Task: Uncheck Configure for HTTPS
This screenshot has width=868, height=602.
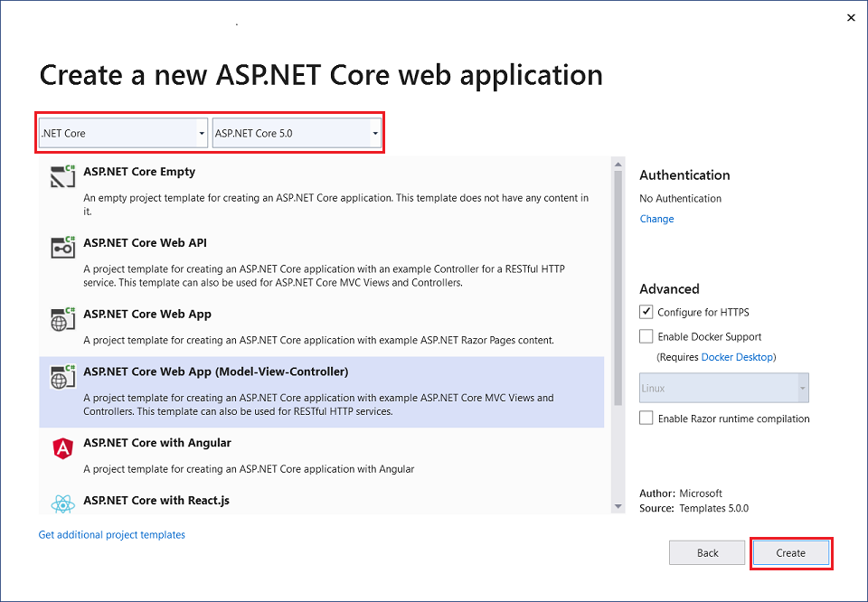Action: pos(646,312)
